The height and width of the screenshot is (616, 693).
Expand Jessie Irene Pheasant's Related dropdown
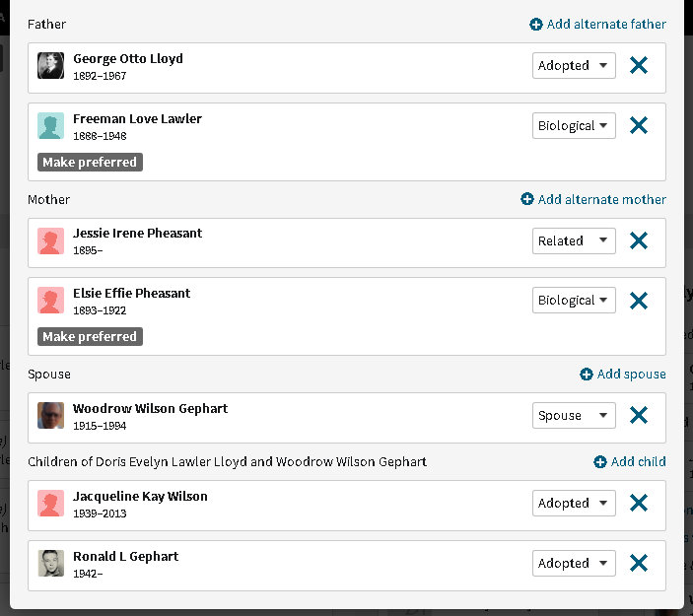(574, 241)
